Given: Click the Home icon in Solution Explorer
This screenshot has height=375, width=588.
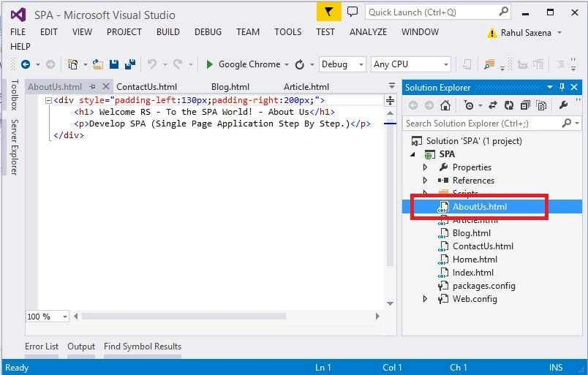Looking at the screenshot, I should (x=445, y=105).
